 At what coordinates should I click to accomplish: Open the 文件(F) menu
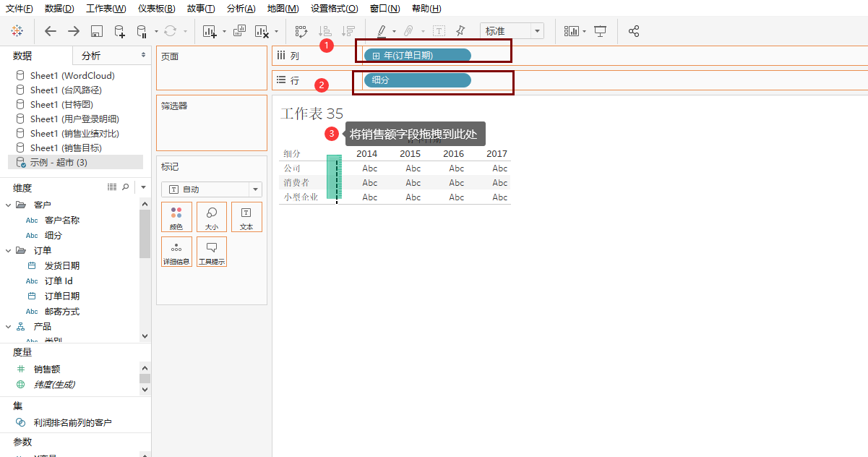coord(20,9)
